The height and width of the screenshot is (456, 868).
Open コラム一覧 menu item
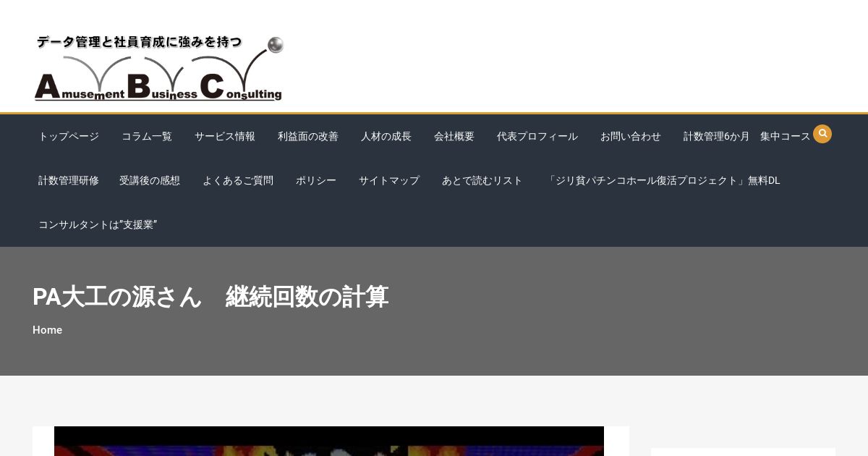pyautogui.click(x=147, y=136)
